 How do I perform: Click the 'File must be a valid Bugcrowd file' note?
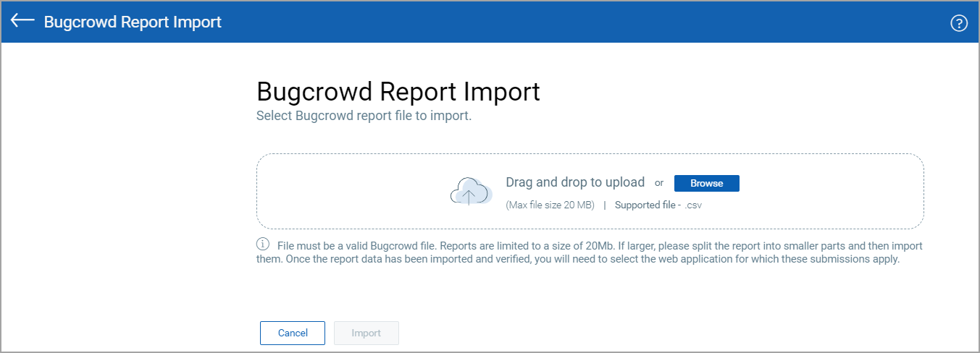point(590,252)
